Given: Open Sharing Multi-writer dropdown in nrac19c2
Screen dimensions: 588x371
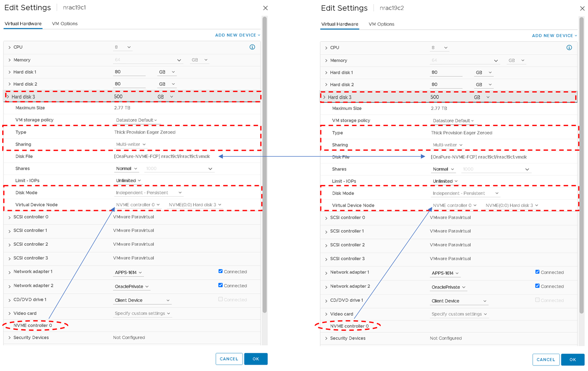Looking at the screenshot, I should (x=448, y=145).
